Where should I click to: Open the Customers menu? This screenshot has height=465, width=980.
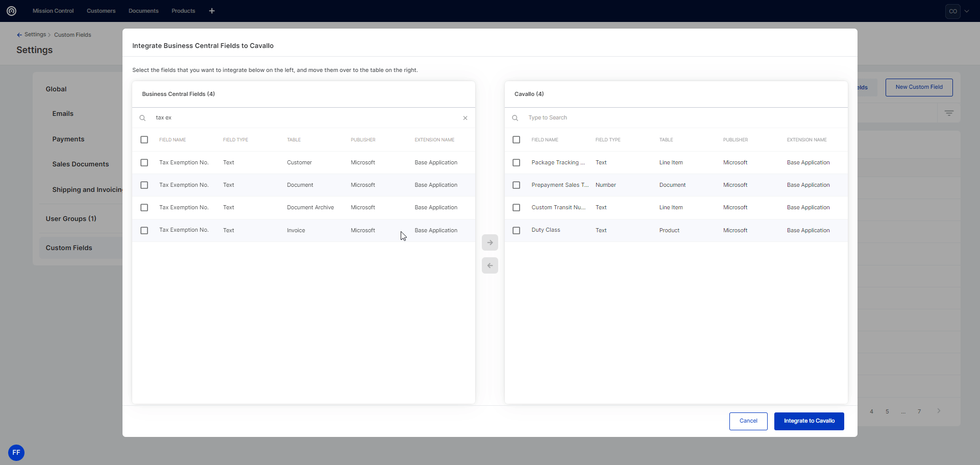click(101, 11)
